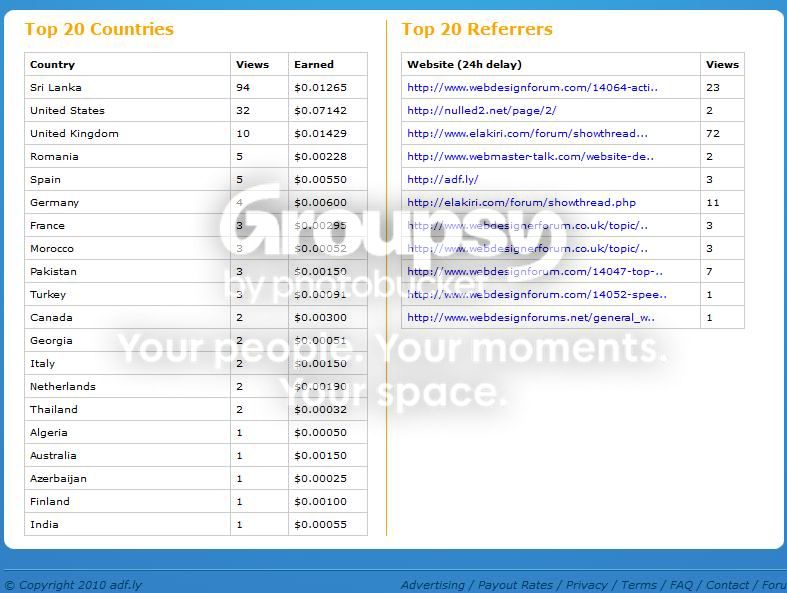Click the 11 views referrer count
This screenshot has height=593, width=787.
click(x=713, y=203)
